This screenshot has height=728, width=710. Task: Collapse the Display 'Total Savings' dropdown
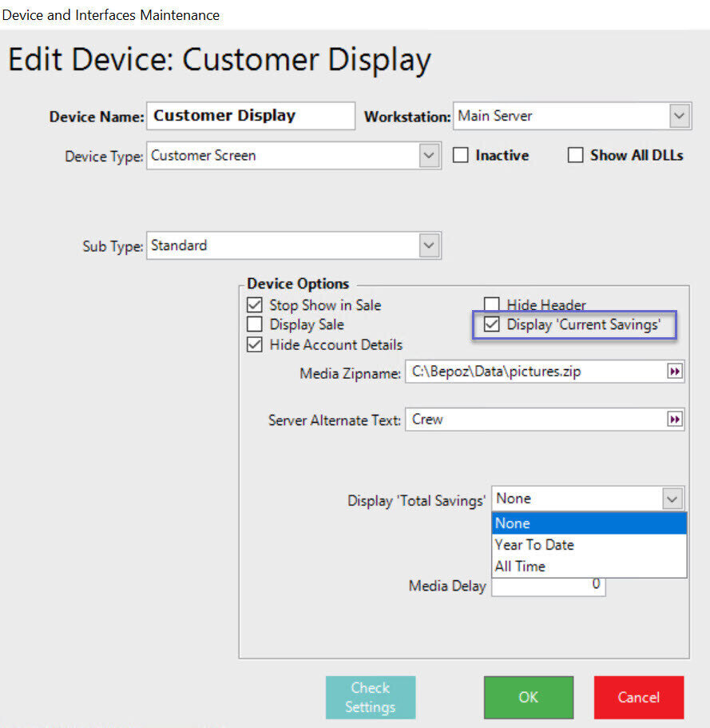(x=673, y=499)
